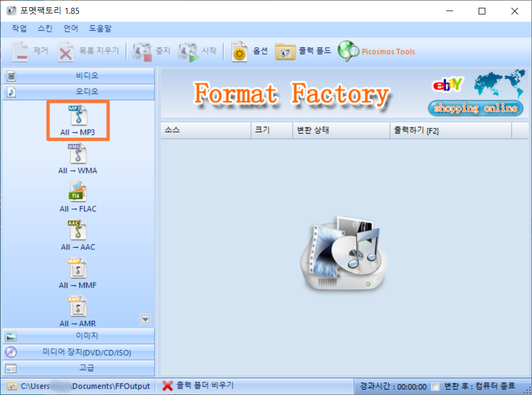The image size is (532, 395).
Task: Select the All → MMF converter icon
Action: pos(78,268)
